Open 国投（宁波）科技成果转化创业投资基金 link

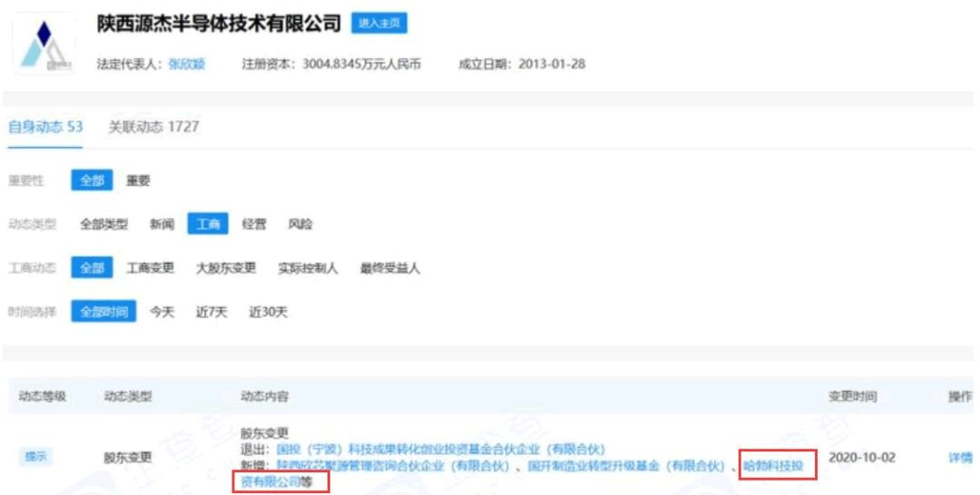(x=441, y=450)
